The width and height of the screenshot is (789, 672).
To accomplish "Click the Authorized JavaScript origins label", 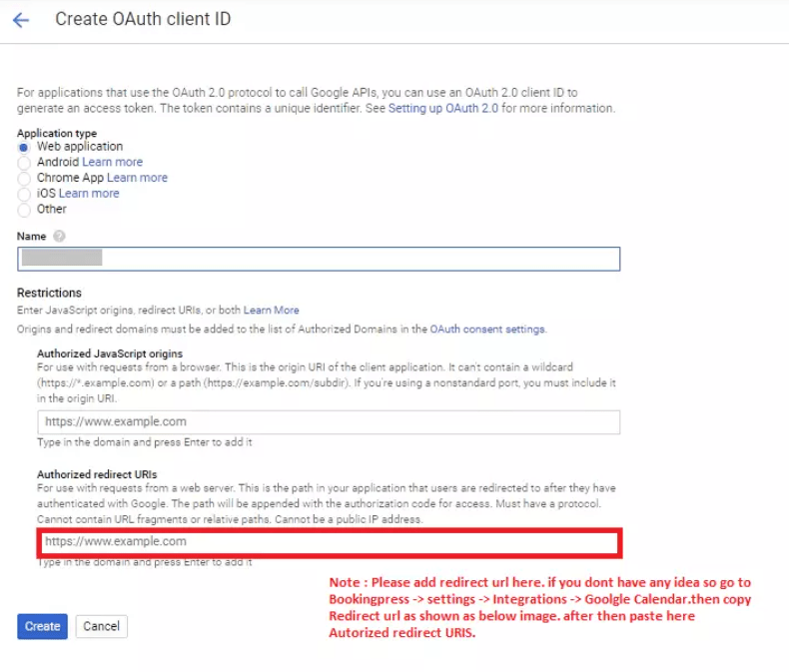I will [x=110, y=353].
